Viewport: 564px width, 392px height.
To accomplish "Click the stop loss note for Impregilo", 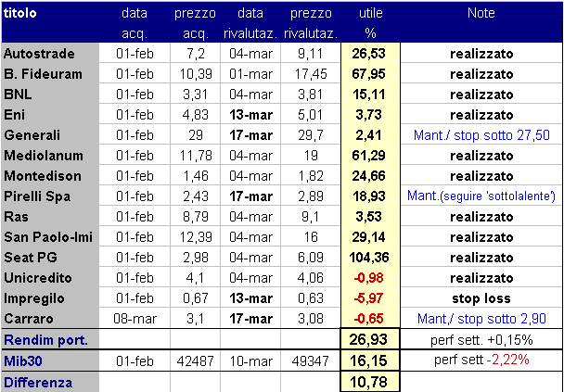I will [x=481, y=298].
